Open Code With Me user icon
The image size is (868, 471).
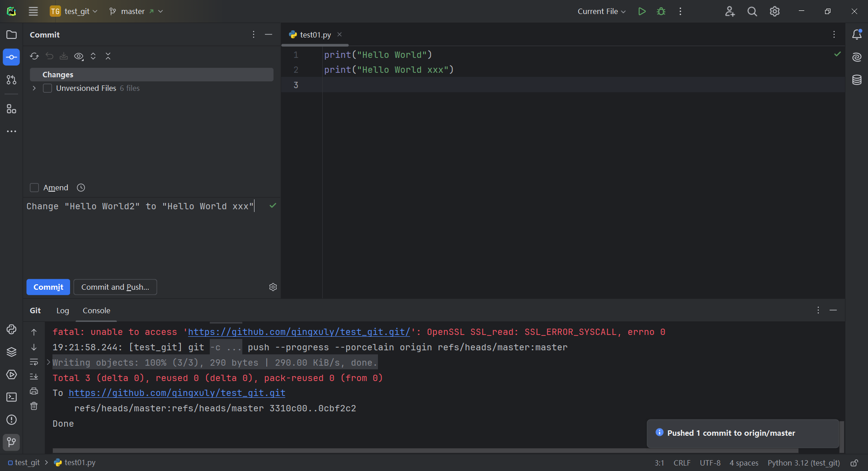pos(730,11)
